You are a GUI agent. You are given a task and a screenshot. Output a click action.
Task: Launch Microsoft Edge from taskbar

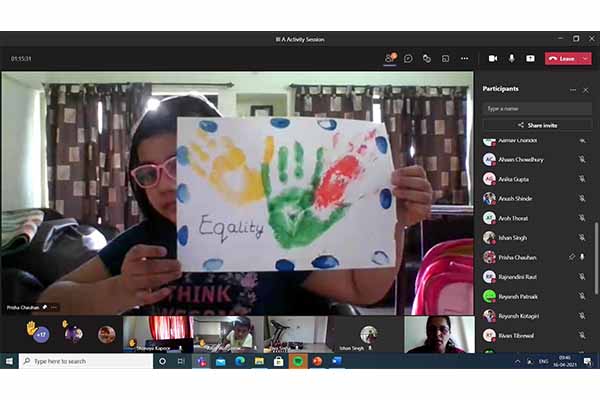(240, 361)
